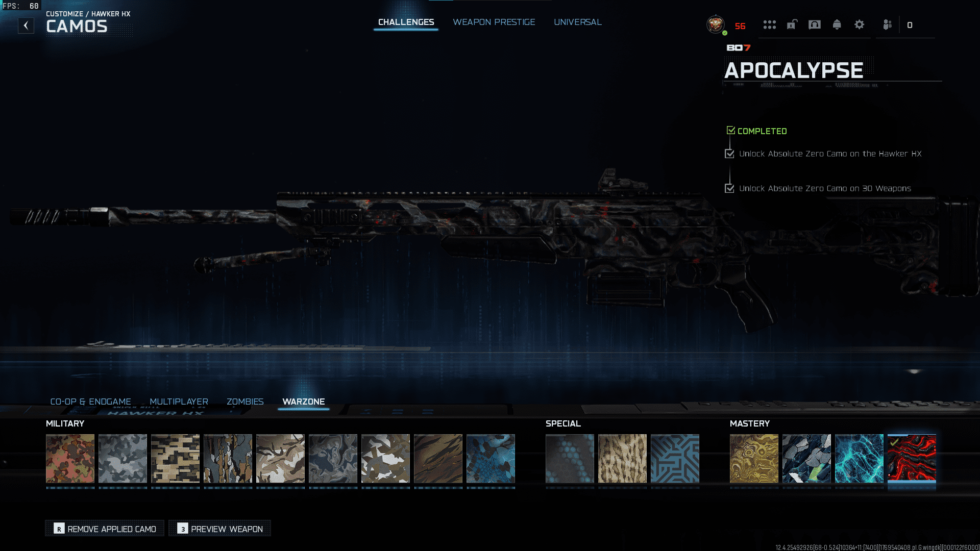Image resolution: width=980 pixels, height=551 pixels.
Task: Select the brown bark-pattern Military camo
Action: click(x=228, y=459)
